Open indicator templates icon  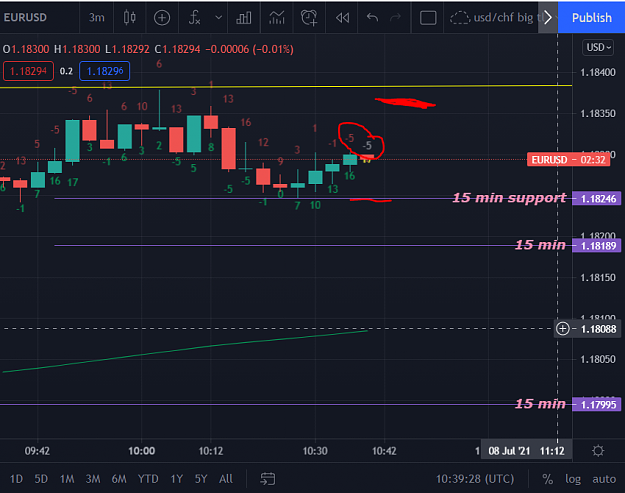(x=277, y=18)
